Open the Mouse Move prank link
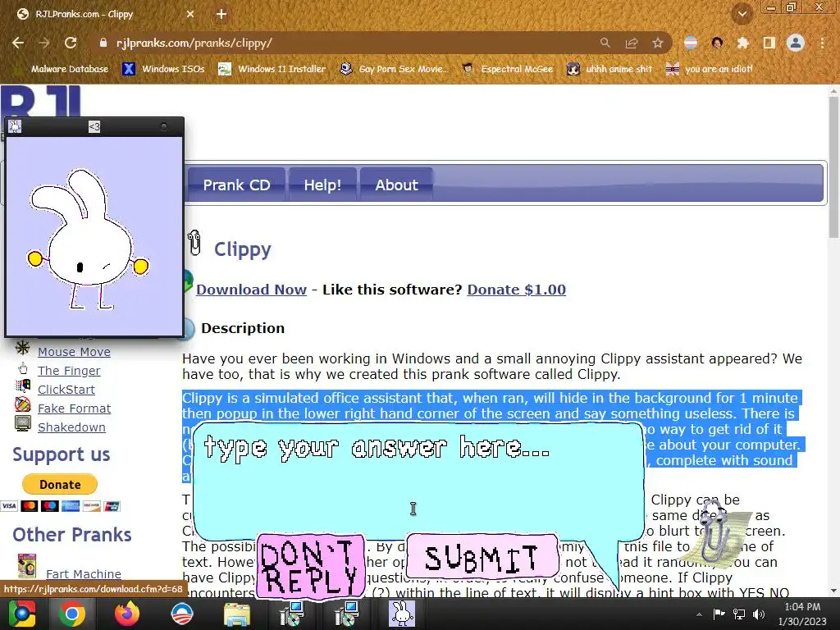Screen dimensions: 840x630 pyautogui.click(x=74, y=352)
